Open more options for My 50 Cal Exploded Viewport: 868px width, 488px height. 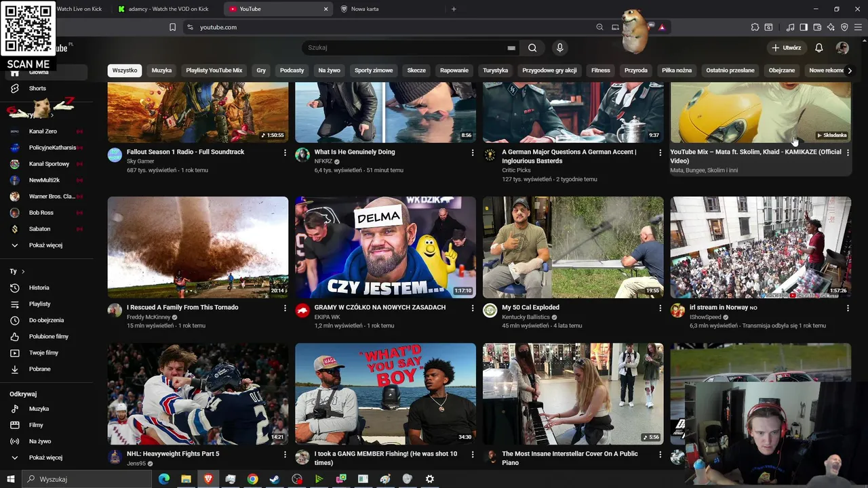pos(660,308)
